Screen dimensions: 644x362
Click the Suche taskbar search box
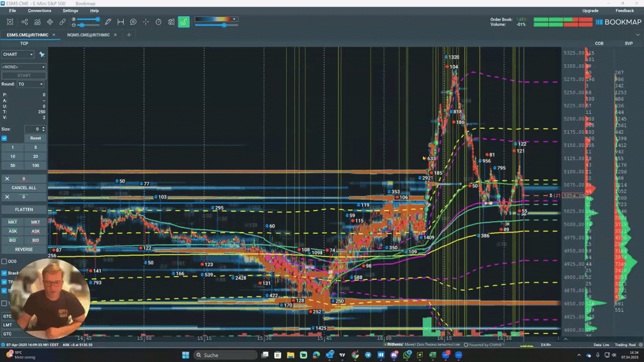point(225,355)
